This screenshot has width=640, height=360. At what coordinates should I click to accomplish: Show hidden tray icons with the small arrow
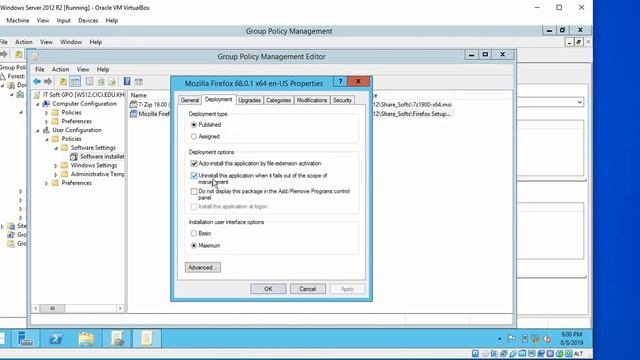500,339
